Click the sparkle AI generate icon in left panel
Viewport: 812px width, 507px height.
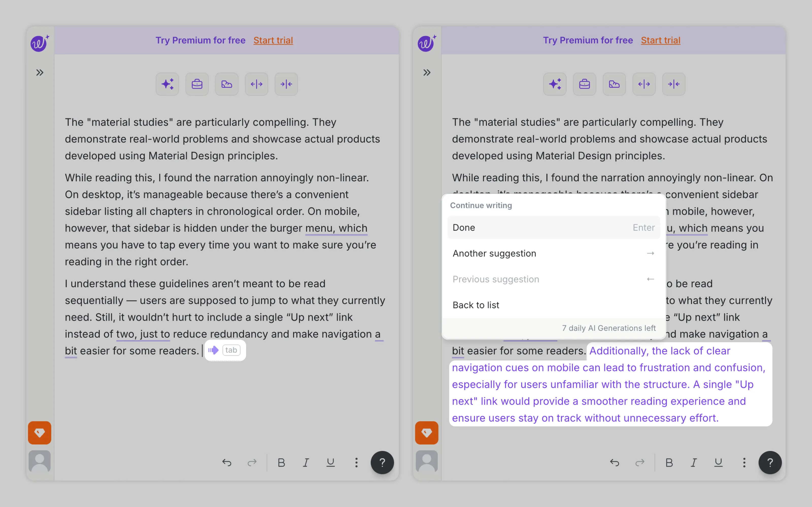point(167,84)
